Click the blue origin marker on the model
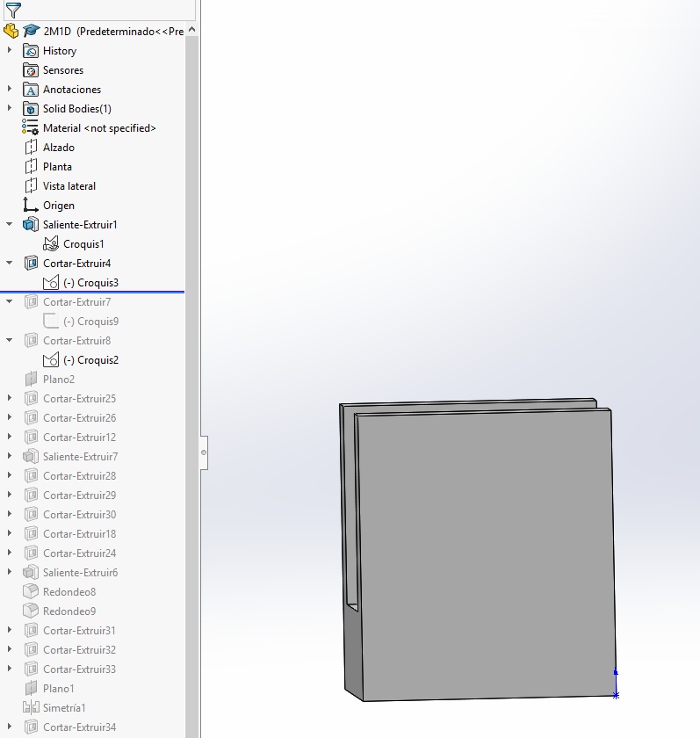Viewport: 700px width, 738px height. (x=616, y=695)
